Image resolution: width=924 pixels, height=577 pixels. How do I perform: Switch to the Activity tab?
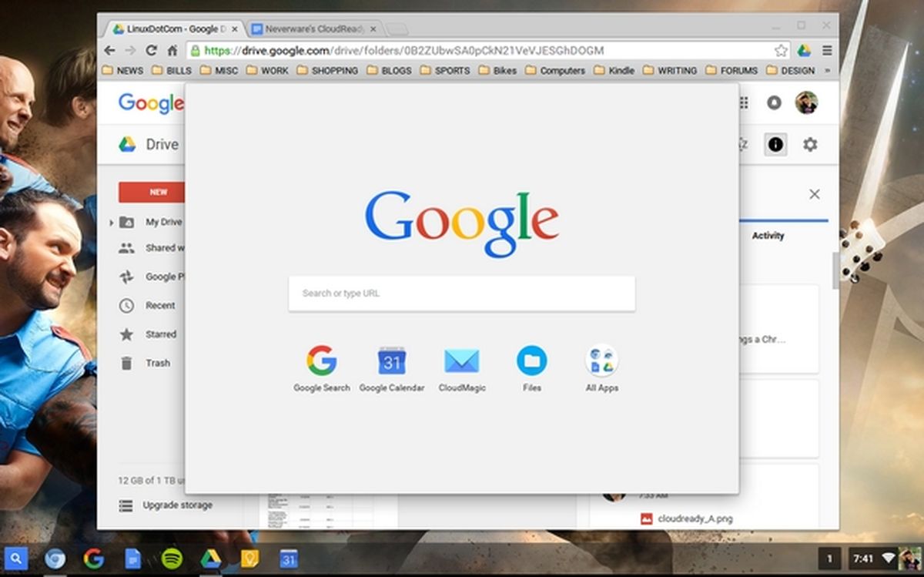click(x=768, y=236)
